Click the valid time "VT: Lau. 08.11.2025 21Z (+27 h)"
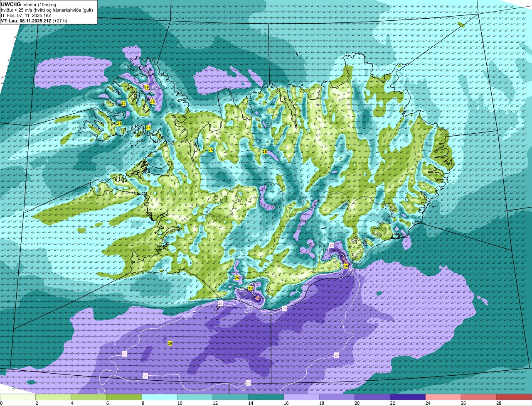 click(34, 20)
